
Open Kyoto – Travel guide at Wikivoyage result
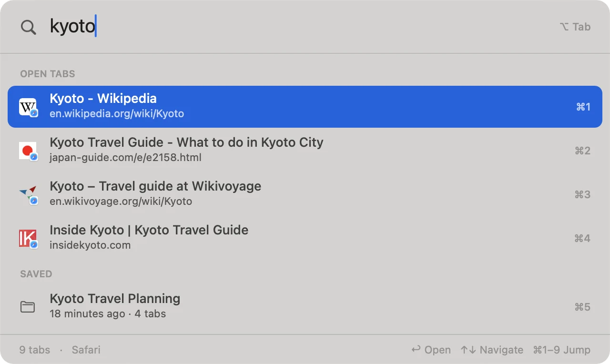pos(305,194)
